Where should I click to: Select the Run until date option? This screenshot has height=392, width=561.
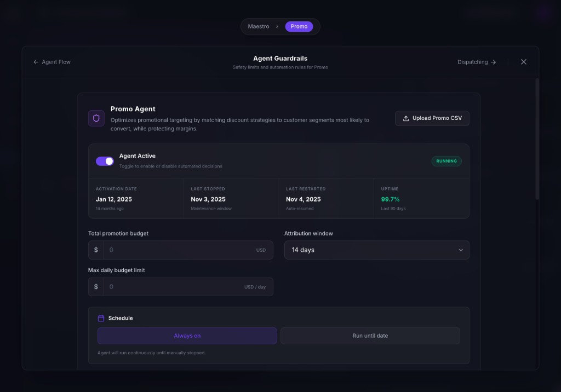coord(370,336)
